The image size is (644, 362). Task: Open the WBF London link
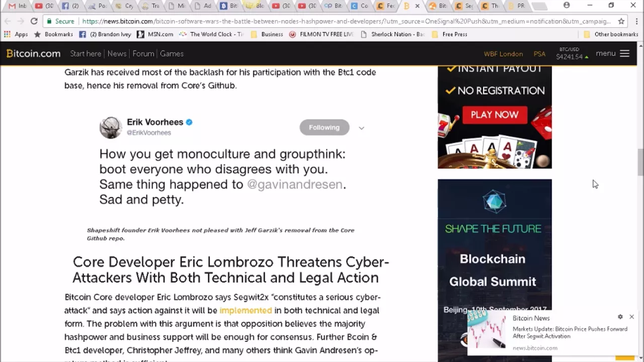[x=503, y=54]
